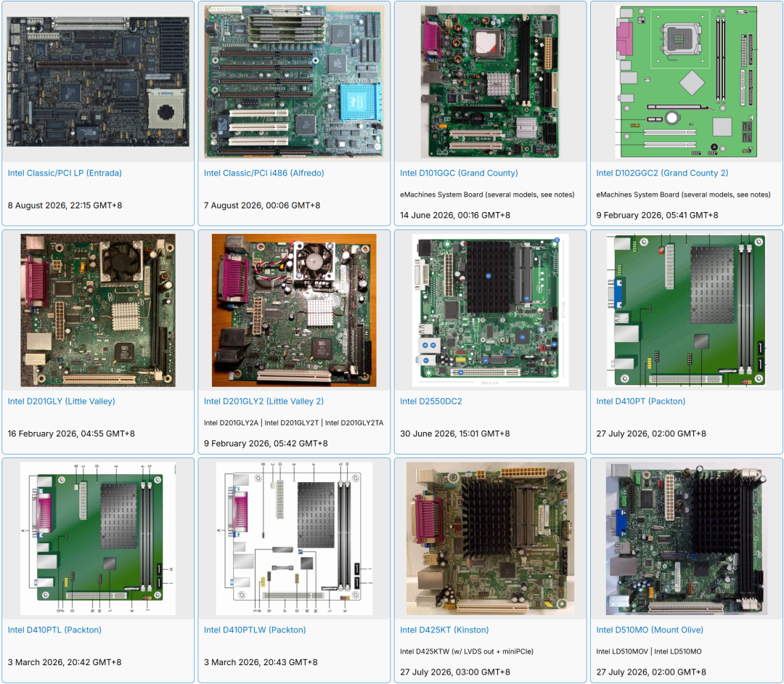Click the date "8 August 2026, 22:15 GMT+8"

coord(65,205)
